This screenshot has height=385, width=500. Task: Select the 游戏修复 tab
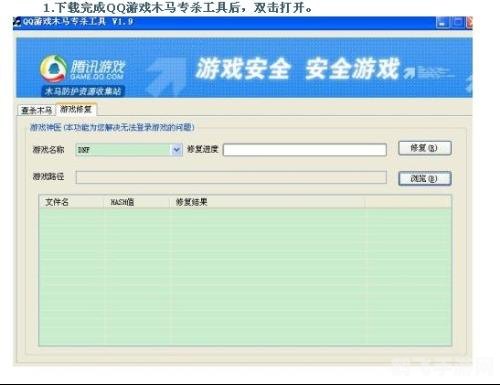tap(76, 109)
